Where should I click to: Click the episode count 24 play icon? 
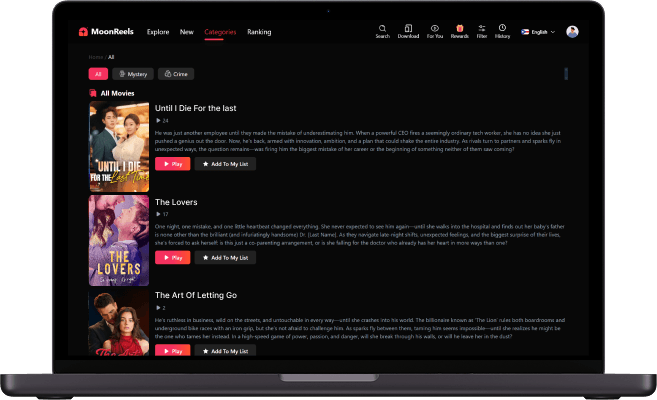coord(158,121)
